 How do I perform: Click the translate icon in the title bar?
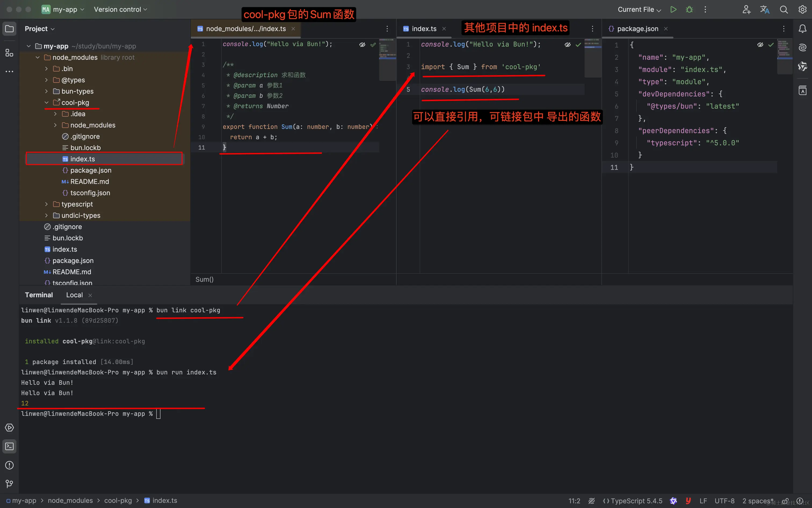coord(765,9)
